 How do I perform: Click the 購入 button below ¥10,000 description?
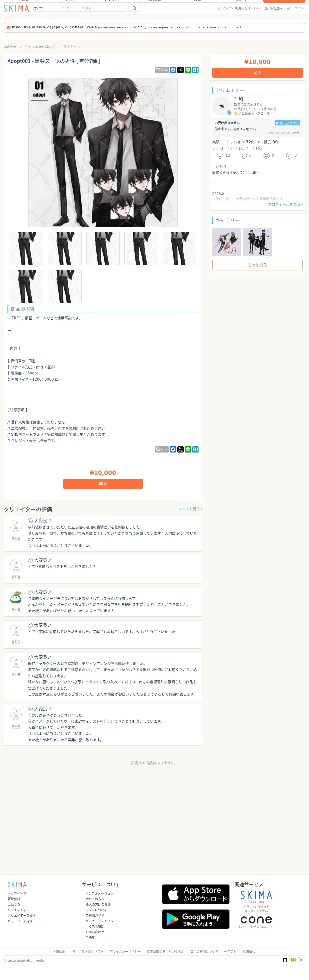click(x=103, y=484)
